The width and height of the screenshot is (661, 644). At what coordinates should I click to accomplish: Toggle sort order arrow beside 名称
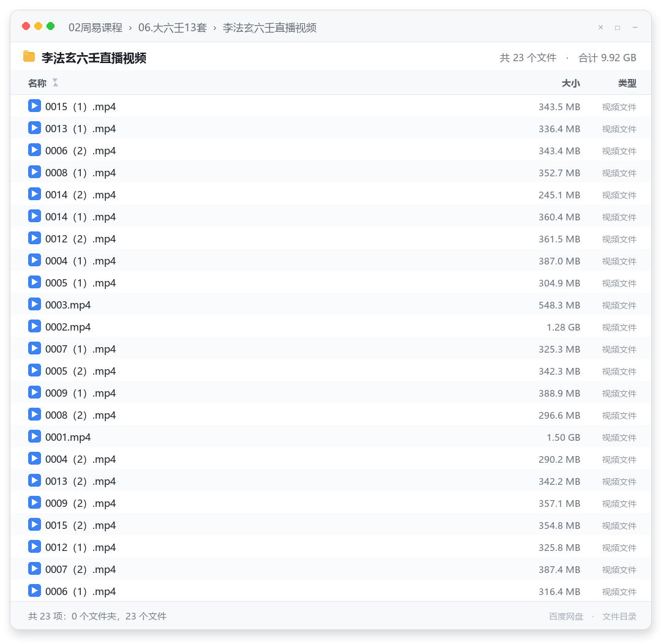[55, 83]
